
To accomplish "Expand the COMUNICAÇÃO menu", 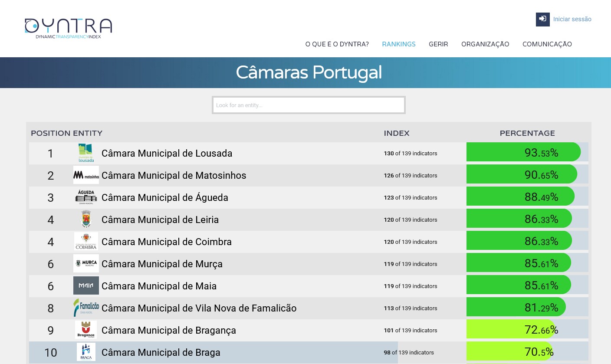I will [x=547, y=44].
